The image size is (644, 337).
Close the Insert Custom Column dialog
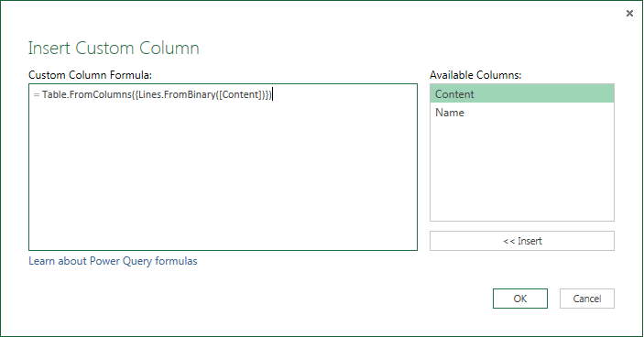(629, 14)
